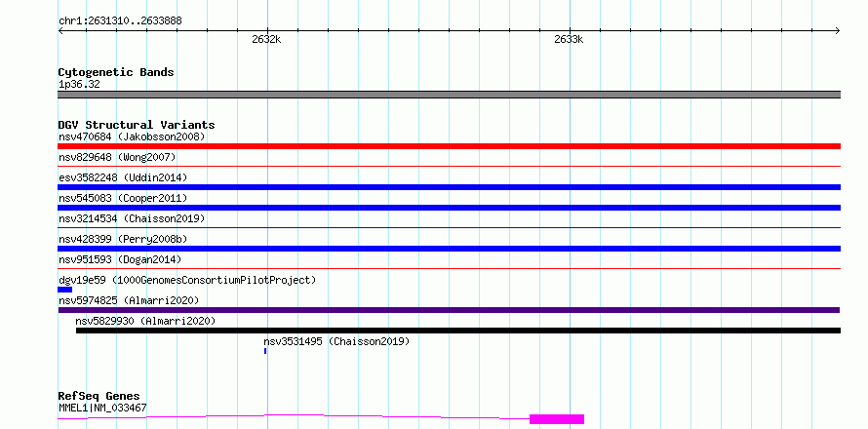Screen dimensions: 868x429
Task: Click the purple nsv5974825 Almarri2020 bar
Action: 449,310
